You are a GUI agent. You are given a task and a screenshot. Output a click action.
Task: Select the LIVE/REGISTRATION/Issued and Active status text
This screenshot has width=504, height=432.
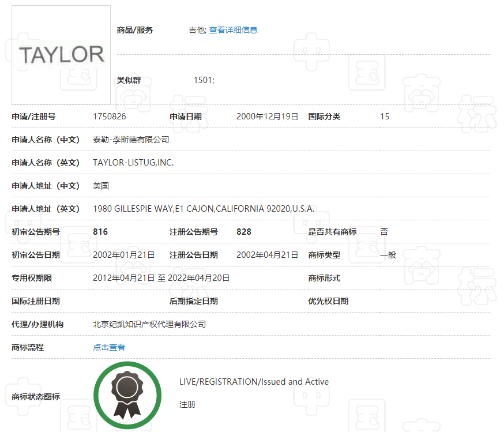(x=254, y=382)
